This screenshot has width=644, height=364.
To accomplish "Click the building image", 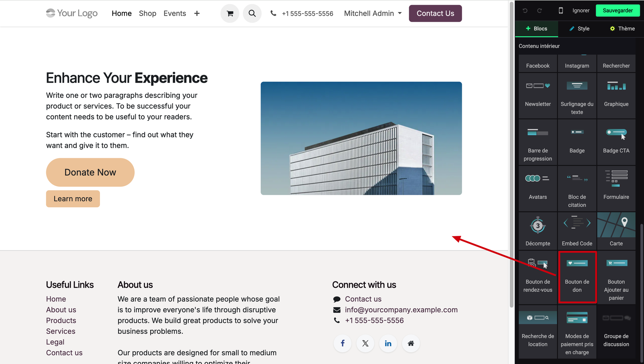I will tap(361, 138).
